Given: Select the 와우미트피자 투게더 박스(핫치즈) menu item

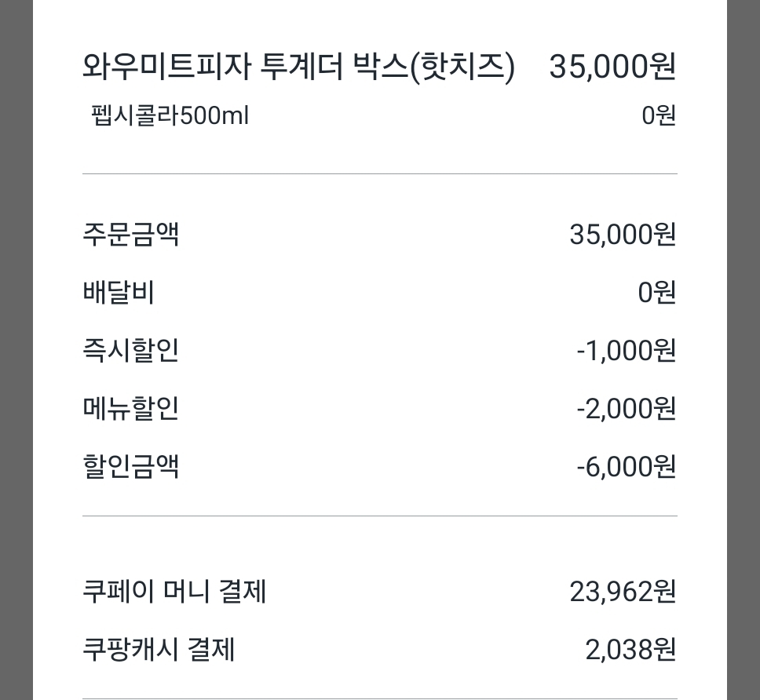Looking at the screenshot, I should tap(298, 67).
